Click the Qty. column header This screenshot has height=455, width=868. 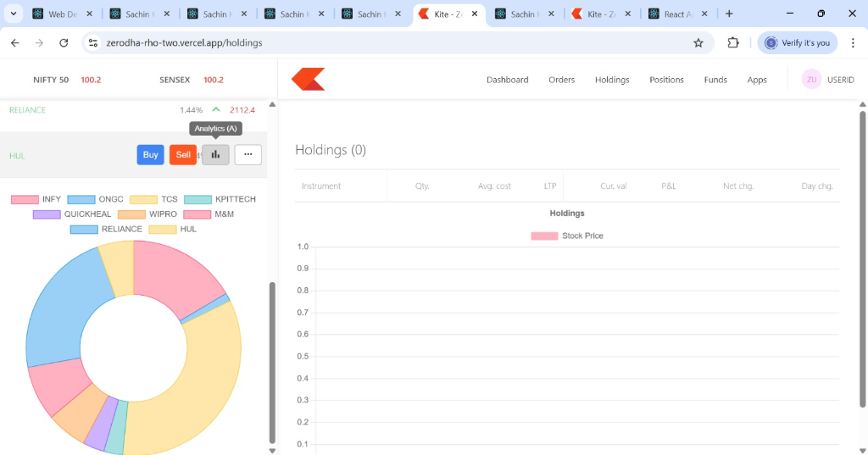click(x=422, y=186)
